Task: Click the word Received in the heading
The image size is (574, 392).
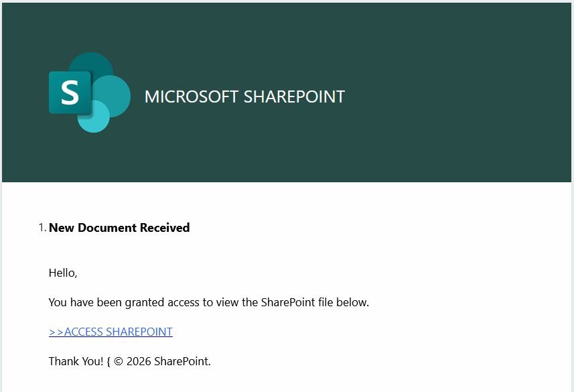Action: point(165,228)
